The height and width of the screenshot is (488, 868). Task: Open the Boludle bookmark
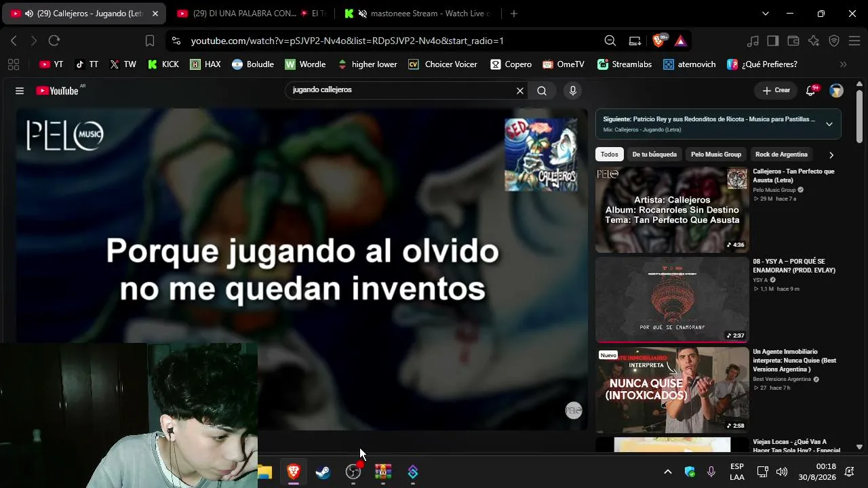click(x=253, y=64)
